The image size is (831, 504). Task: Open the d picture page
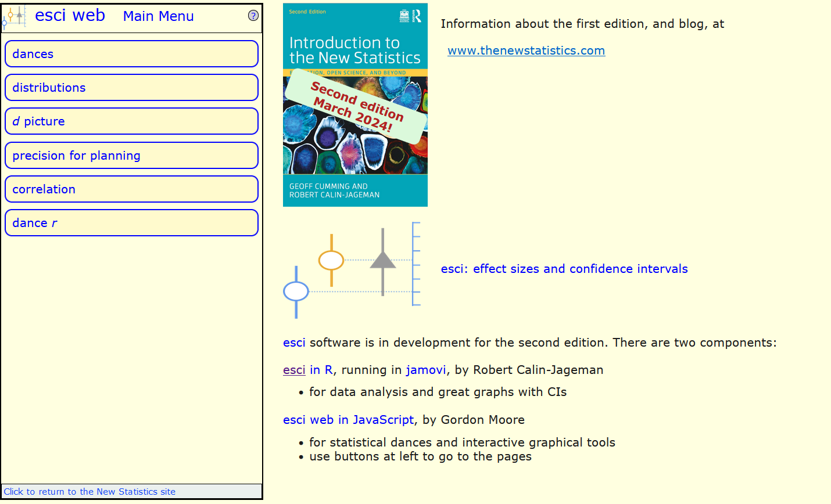click(x=131, y=121)
